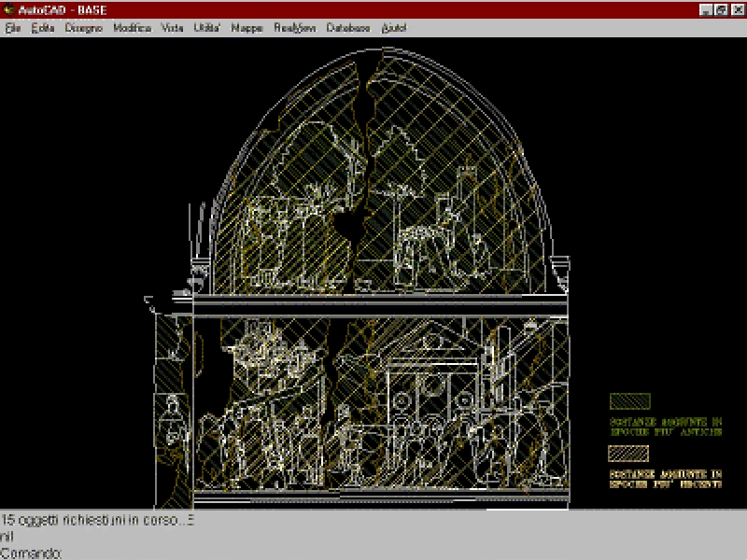Click the 'Comando:' command line prompt
This screenshot has height=560, width=747.
32,553
